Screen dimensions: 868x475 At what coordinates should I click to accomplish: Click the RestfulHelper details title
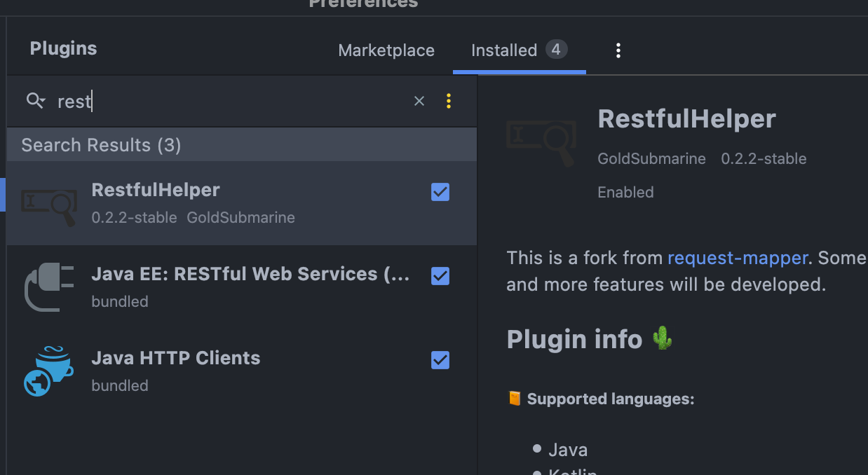pyautogui.click(x=686, y=118)
